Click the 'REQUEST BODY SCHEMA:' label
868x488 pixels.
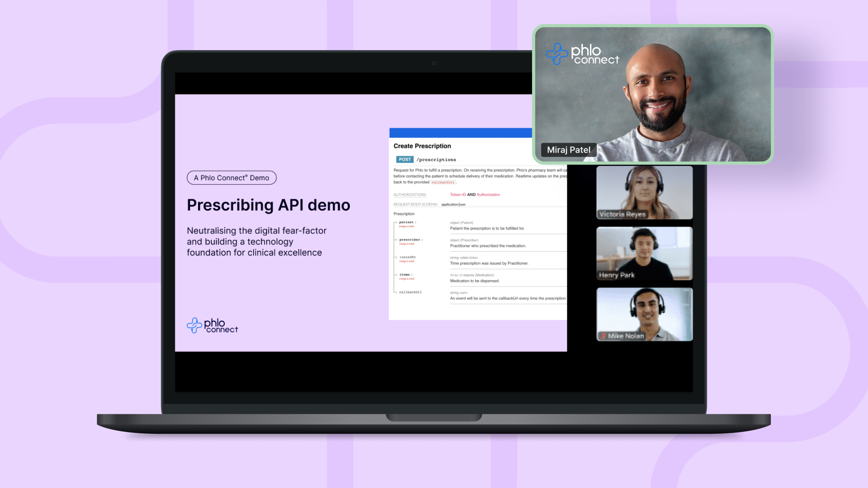tap(415, 205)
